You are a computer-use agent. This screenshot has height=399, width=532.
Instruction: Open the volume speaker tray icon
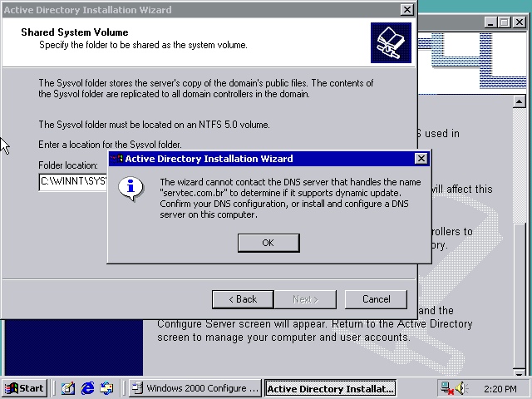click(x=461, y=388)
